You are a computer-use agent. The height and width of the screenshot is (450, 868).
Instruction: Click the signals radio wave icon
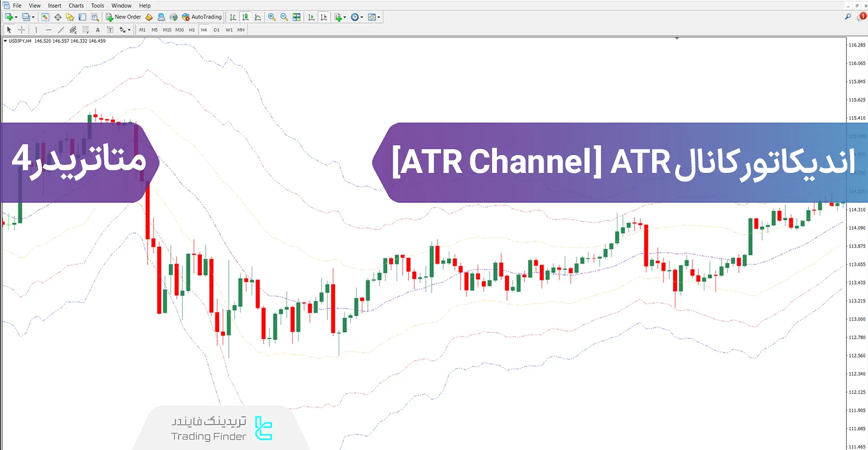click(174, 17)
